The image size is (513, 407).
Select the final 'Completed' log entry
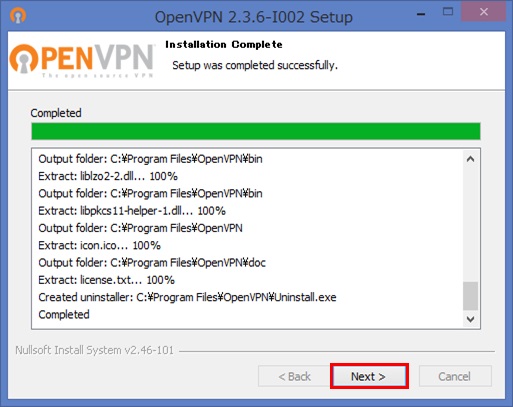pos(64,314)
